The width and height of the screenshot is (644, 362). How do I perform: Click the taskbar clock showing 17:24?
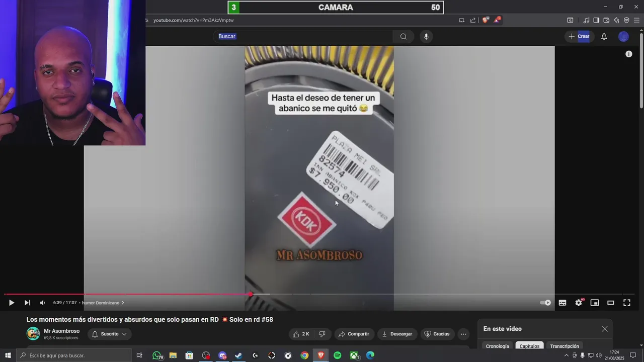pos(614,355)
